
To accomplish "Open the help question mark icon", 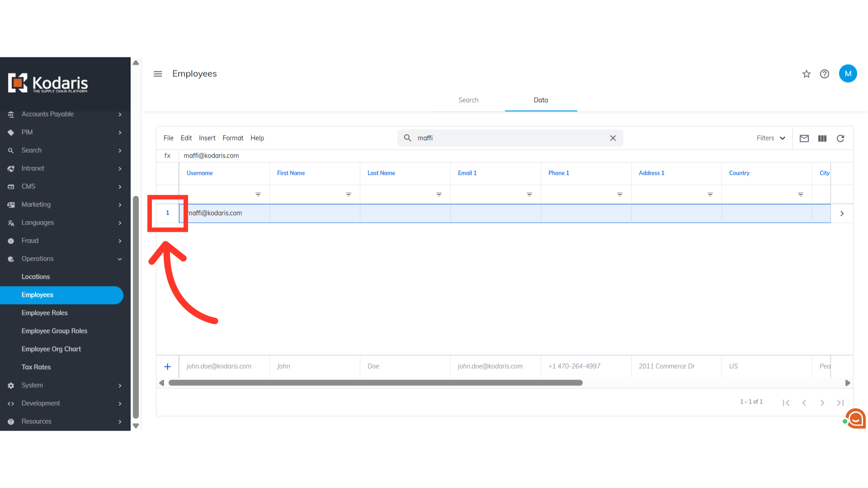I will [825, 74].
